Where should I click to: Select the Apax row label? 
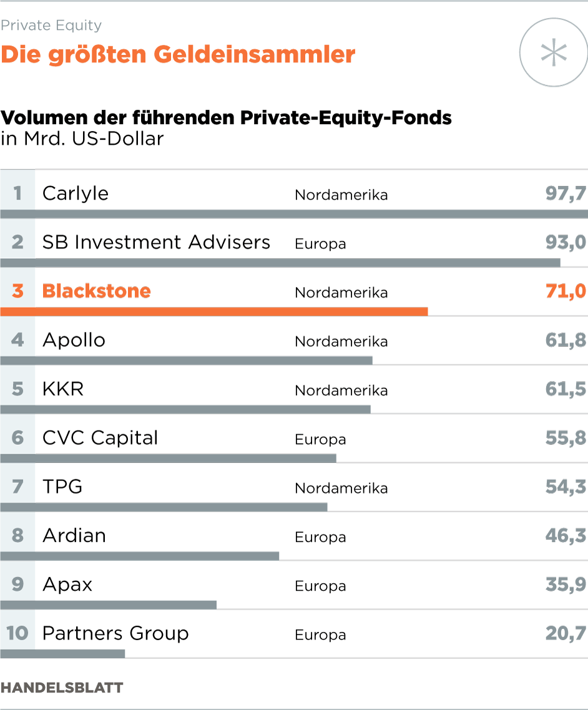[67, 585]
